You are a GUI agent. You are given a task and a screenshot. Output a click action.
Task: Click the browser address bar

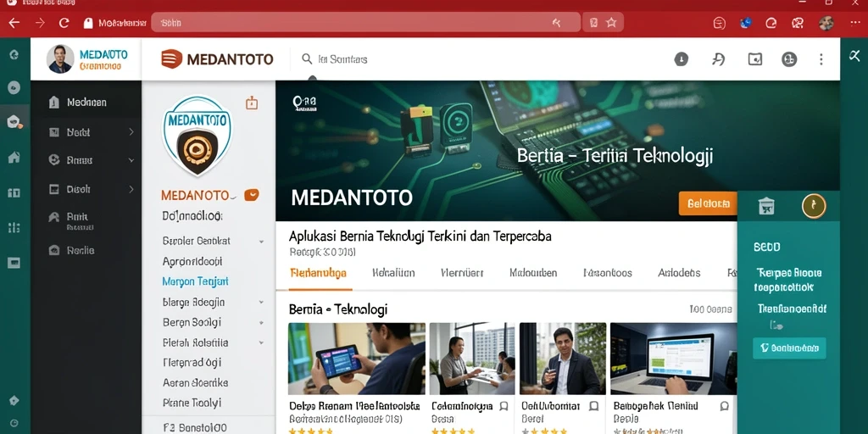click(x=365, y=23)
